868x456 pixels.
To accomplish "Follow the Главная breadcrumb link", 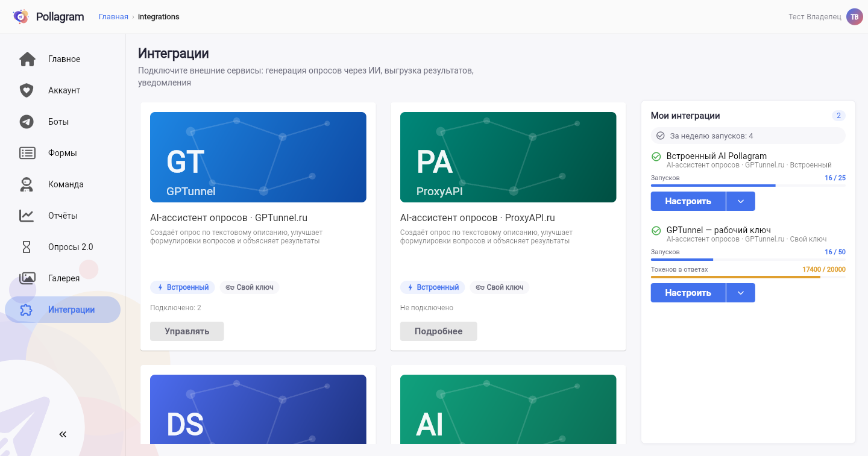I will pos(113,17).
